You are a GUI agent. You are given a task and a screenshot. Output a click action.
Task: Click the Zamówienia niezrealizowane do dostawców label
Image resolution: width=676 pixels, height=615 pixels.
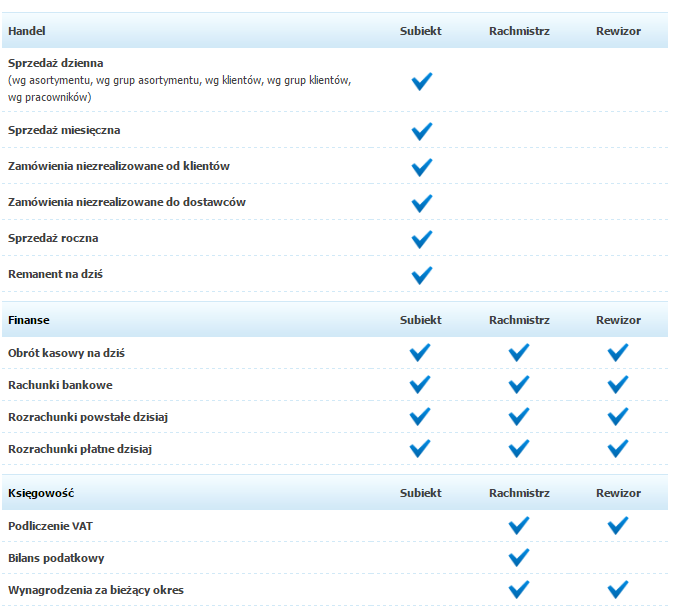pyautogui.click(x=127, y=202)
